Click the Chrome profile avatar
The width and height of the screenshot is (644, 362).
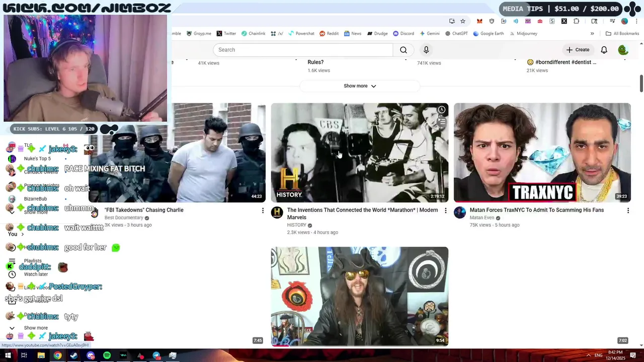point(624,21)
